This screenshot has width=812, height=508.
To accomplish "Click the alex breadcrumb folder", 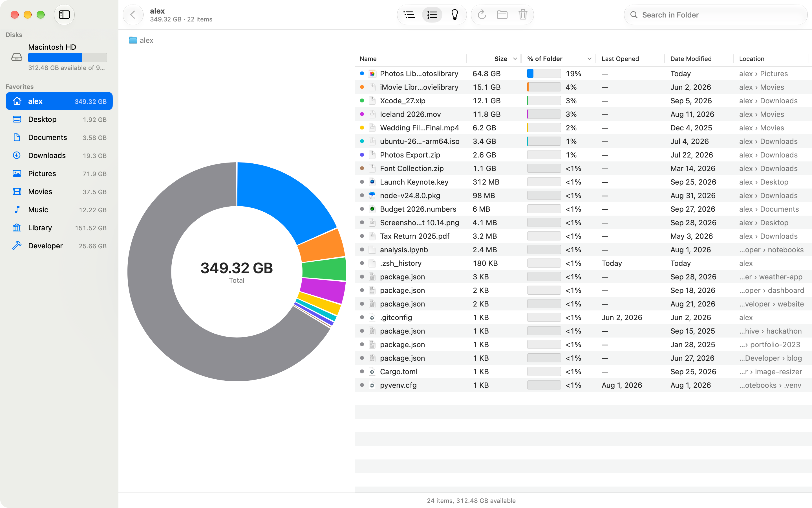I will coord(141,40).
